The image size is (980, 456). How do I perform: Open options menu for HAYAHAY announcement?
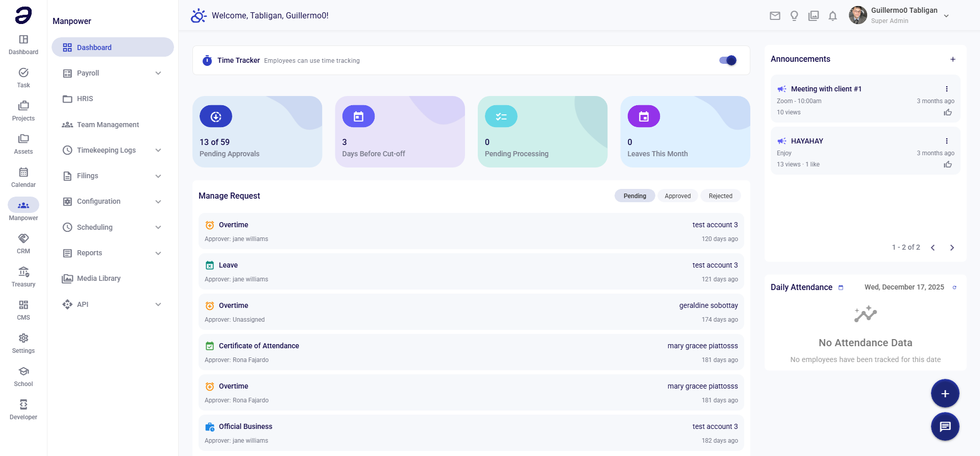pos(946,141)
